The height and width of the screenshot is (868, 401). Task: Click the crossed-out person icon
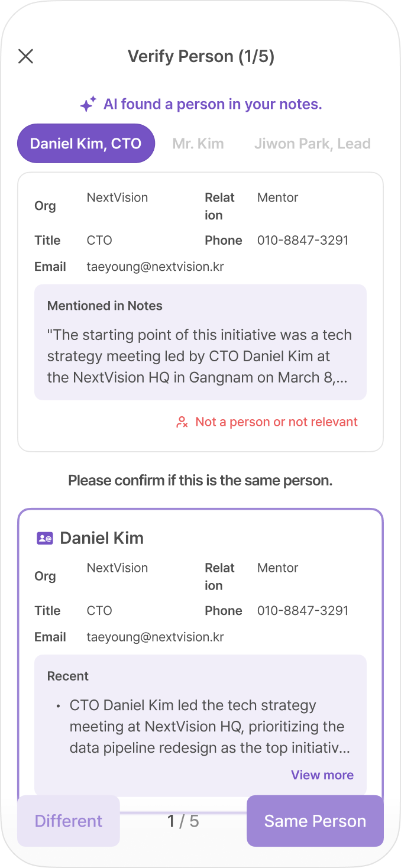tap(182, 422)
